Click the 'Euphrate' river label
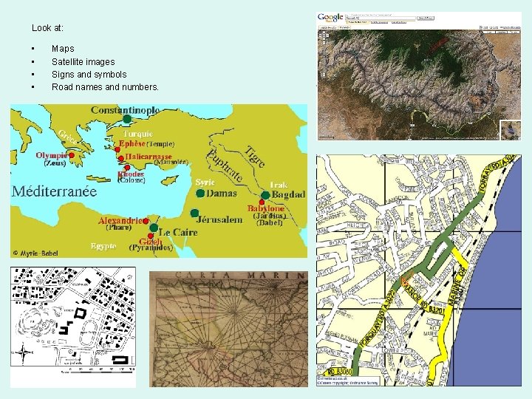 [225, 166]
